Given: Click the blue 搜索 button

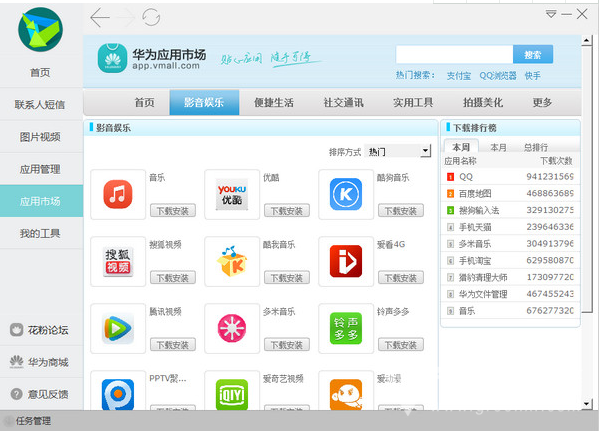Looking at the screenshot, I should [533, 55].
